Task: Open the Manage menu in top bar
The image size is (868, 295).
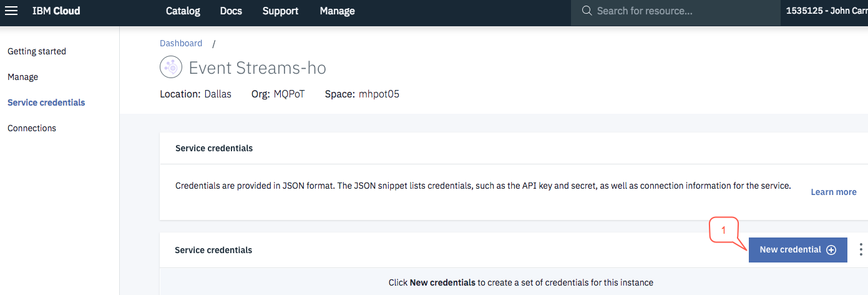Action: (x=337, y=11)
